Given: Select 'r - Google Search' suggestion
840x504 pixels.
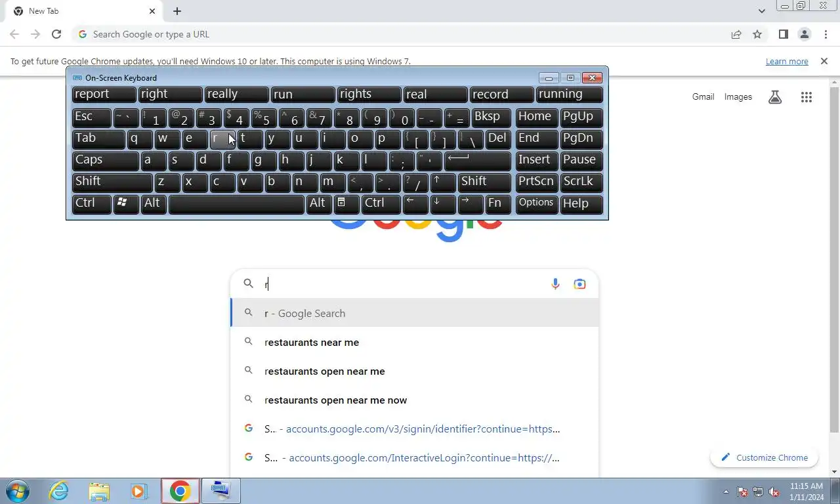Looking at the screenshot, I should 415,313.
